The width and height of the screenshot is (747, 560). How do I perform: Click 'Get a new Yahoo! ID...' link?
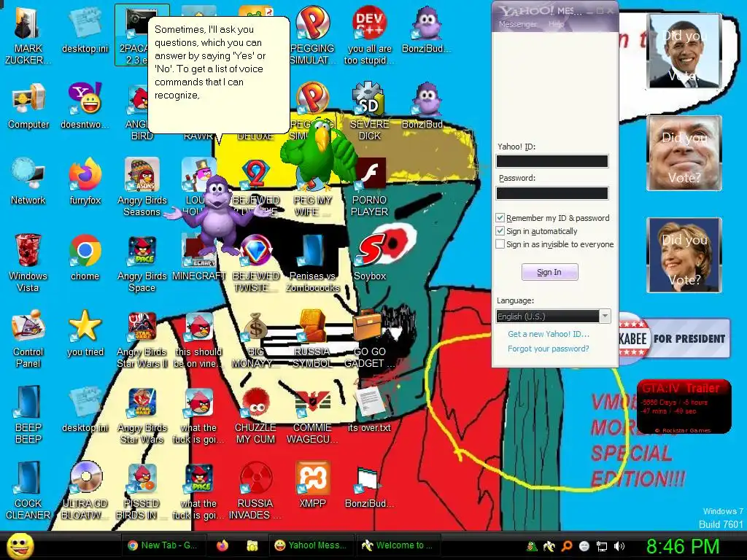point(549,334)
